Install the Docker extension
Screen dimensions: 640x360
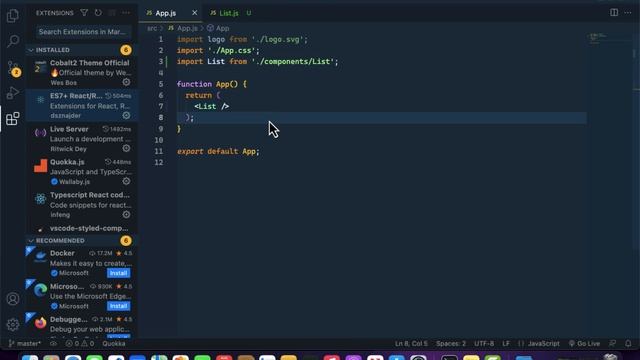coord(119,273)
